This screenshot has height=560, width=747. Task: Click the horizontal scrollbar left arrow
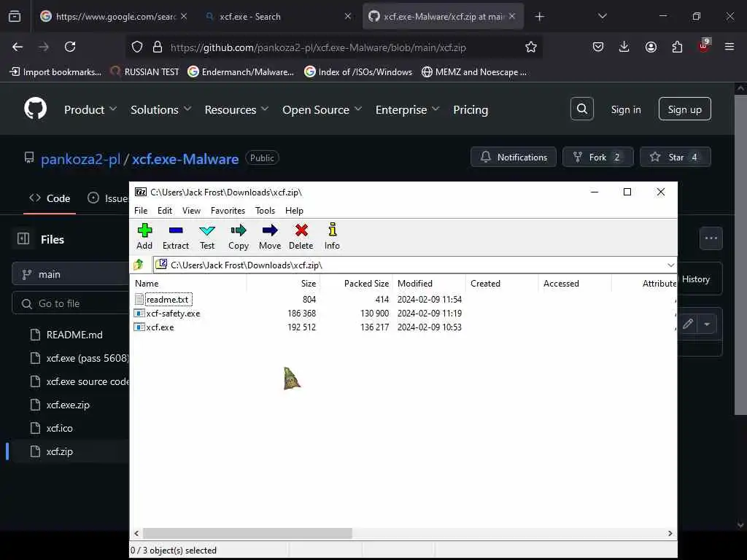[136, 533]
